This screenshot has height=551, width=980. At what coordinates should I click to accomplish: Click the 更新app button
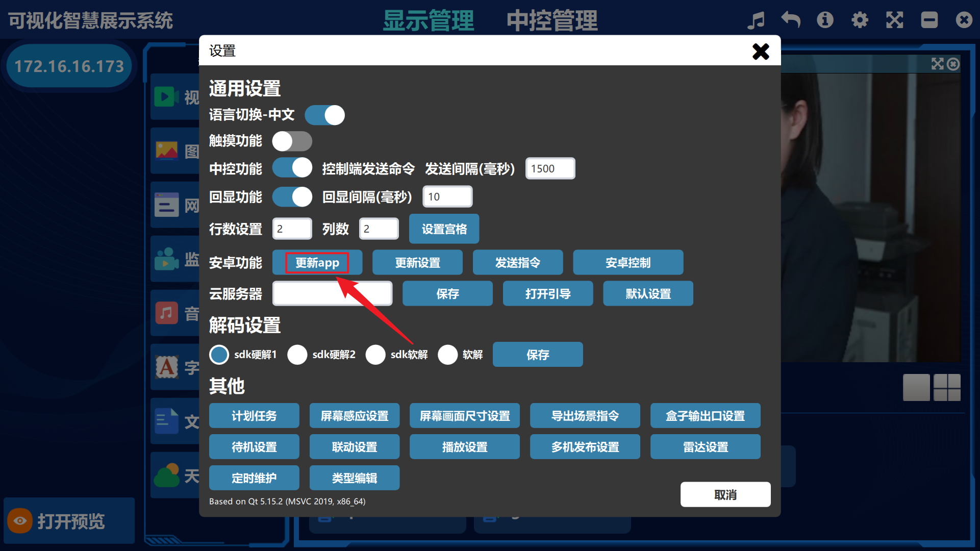tap(317, 263)
